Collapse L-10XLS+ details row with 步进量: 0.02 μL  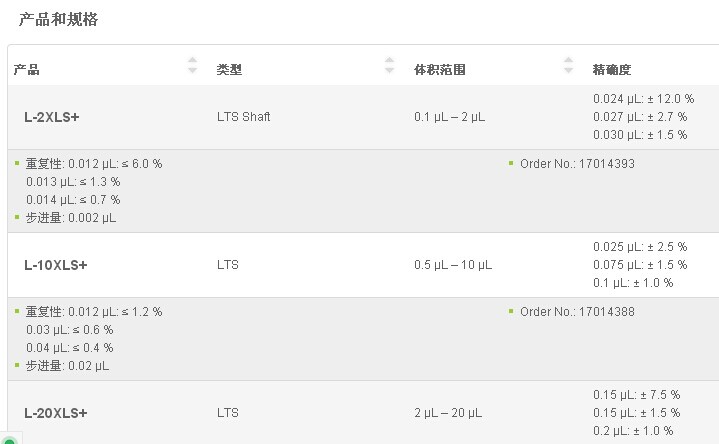pyautogui.click(x=363, y=339)
